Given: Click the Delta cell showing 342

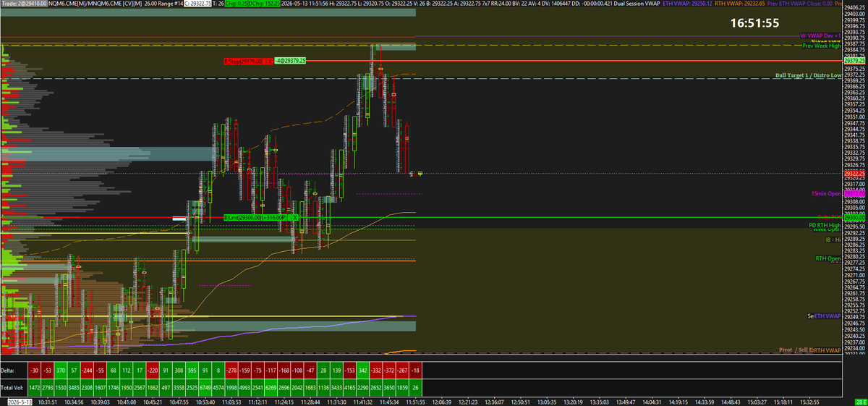Looking at the screenshot, I should coord(363,370).
